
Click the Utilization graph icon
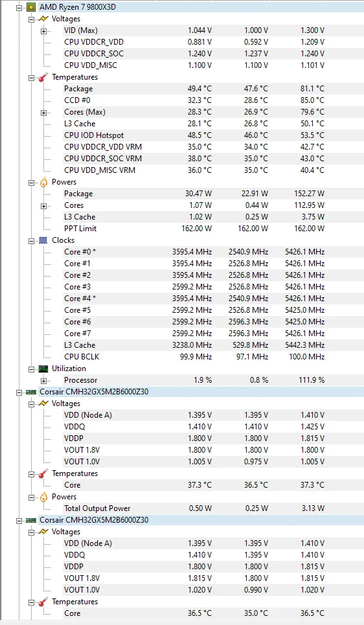coord(43,369)
